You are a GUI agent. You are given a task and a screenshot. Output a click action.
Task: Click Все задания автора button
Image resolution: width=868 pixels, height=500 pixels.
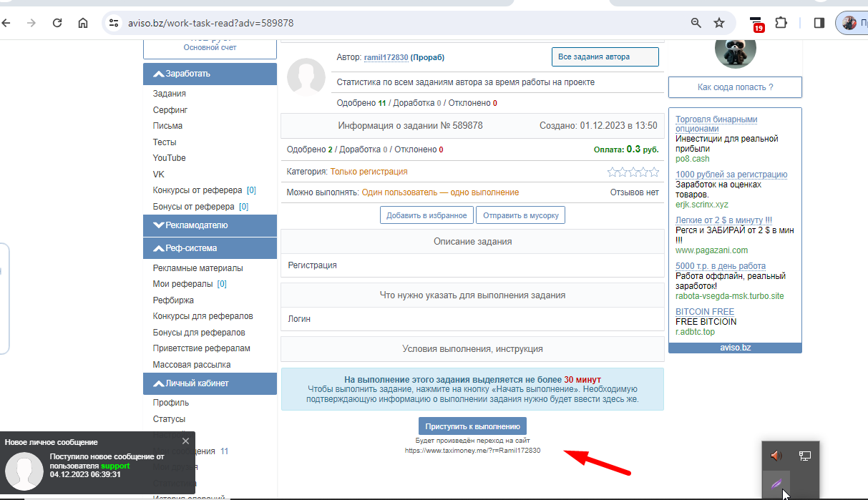tap(605, 57)
